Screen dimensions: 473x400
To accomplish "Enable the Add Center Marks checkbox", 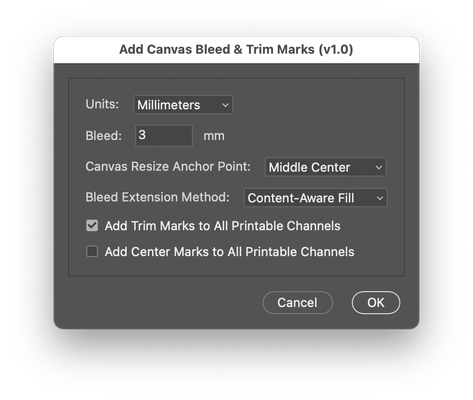I will (x=92, y=252).
